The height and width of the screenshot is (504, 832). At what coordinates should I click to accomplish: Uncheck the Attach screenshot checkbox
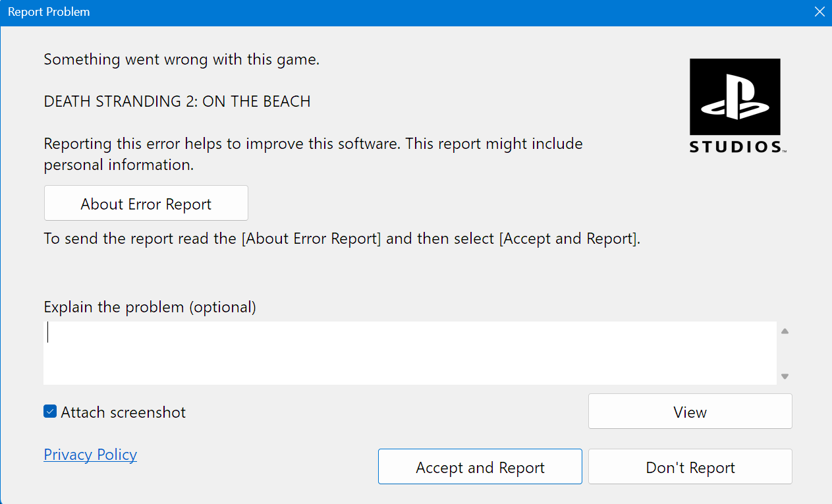pos(50,412)
